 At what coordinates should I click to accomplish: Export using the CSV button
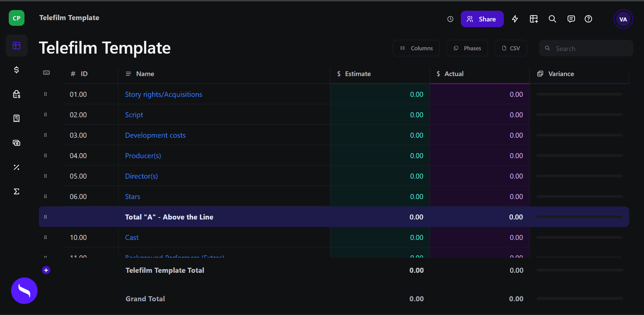point(511,48)
